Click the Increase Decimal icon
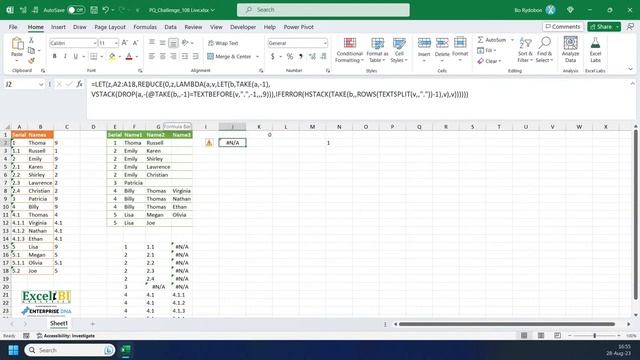Image resolution: width=640 pixels, height=360 pixels. tap(312, 56)
